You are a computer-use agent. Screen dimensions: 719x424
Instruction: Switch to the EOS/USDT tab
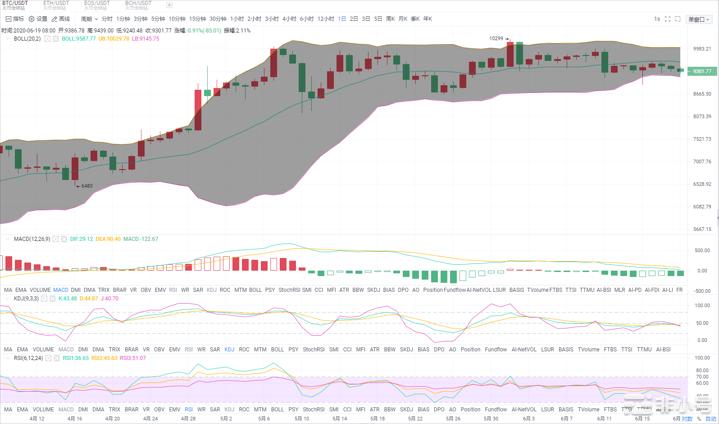(x=97, y=5)
